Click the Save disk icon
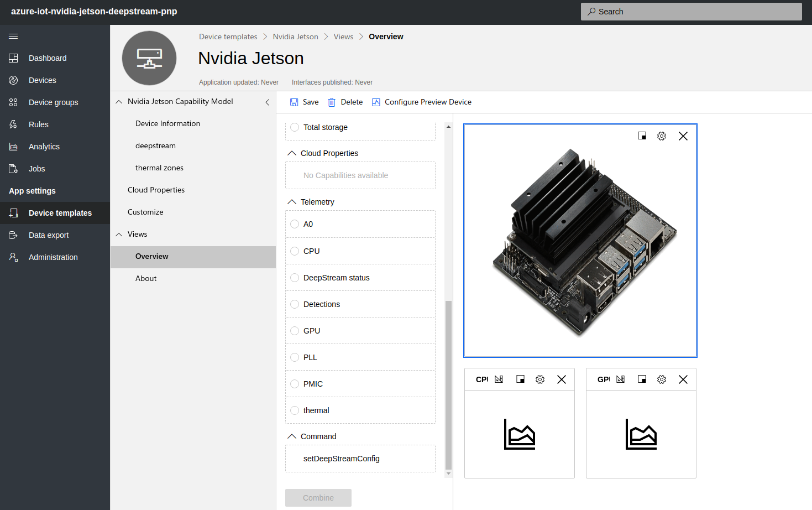This screenshot has height=510, width=812. tap(294, 102)
